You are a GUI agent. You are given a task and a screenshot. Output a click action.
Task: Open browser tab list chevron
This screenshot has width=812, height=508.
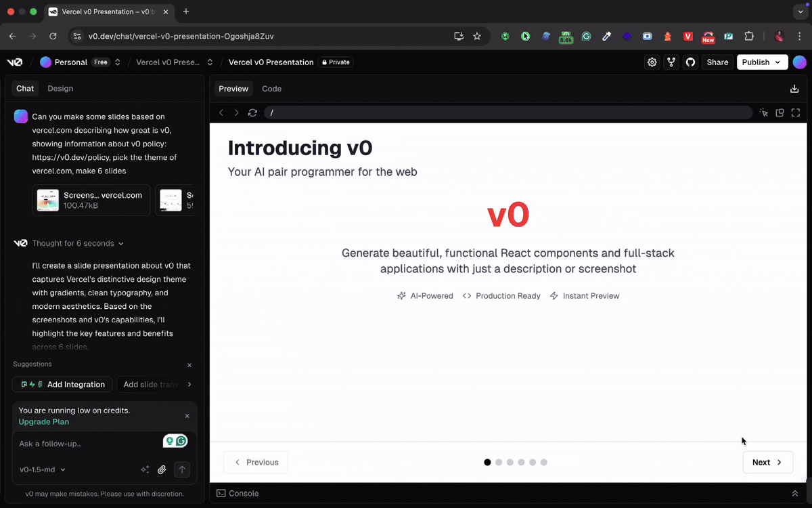801,12
